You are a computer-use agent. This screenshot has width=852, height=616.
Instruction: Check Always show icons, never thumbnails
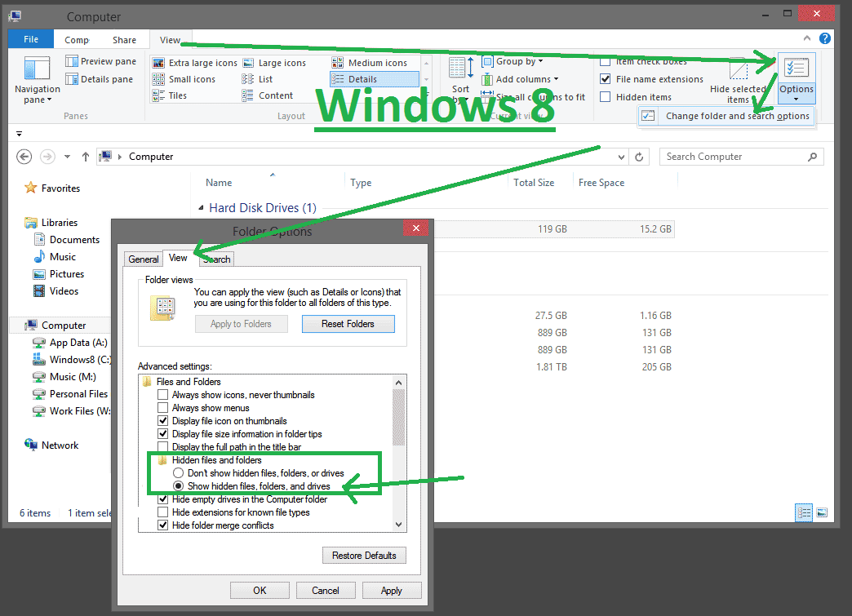[162, 395]
